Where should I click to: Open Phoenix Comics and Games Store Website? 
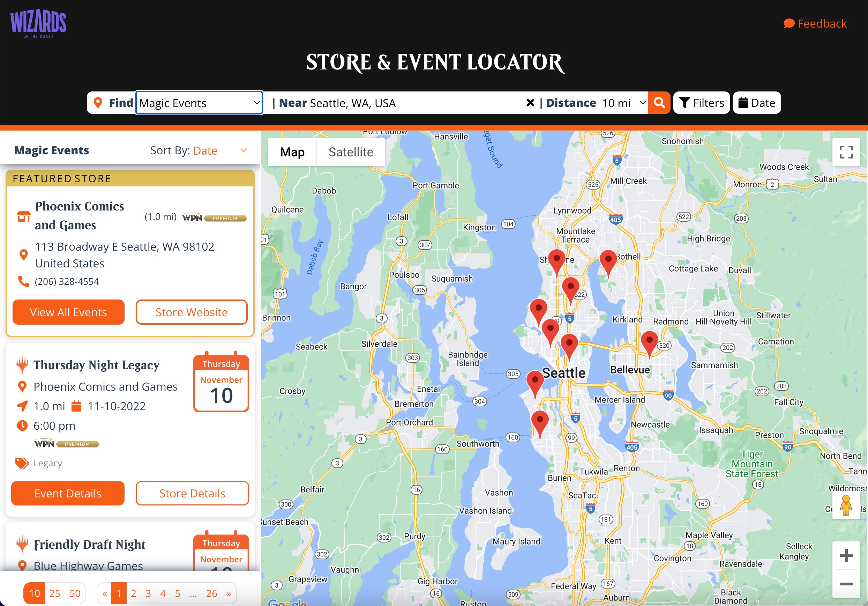(x=191, y=312)
